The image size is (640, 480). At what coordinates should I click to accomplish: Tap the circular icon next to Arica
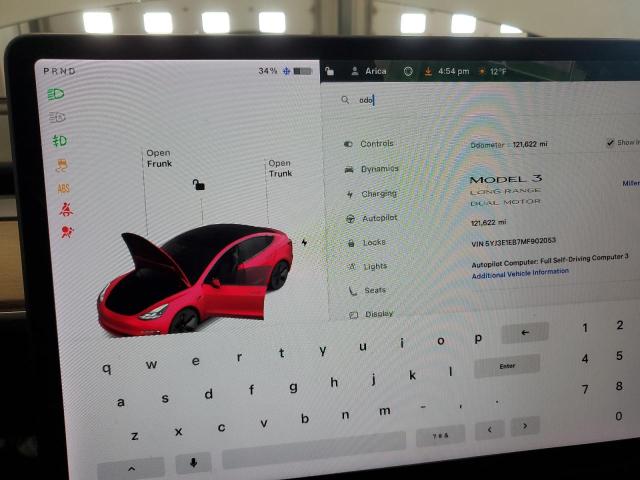pos(408,71)
